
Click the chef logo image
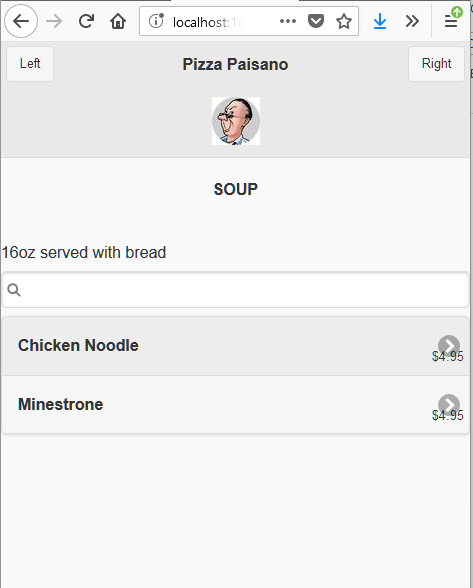click(x=236, y=121)
